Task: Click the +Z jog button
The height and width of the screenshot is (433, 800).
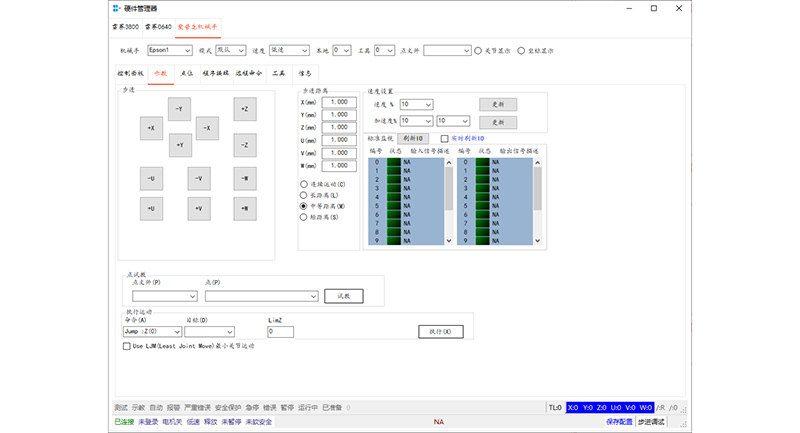Action: [245, 109]
